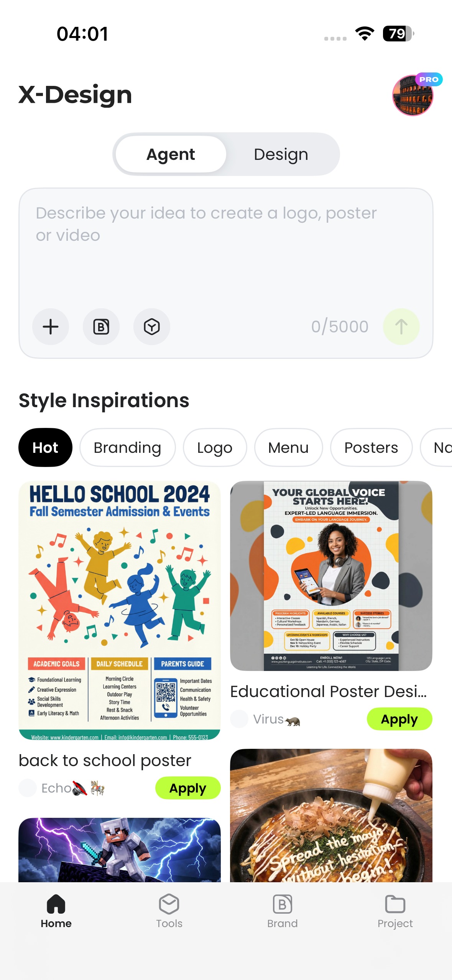
Task: Open the Hello School 2024 poster thumbnail
Action: [120, 610]
